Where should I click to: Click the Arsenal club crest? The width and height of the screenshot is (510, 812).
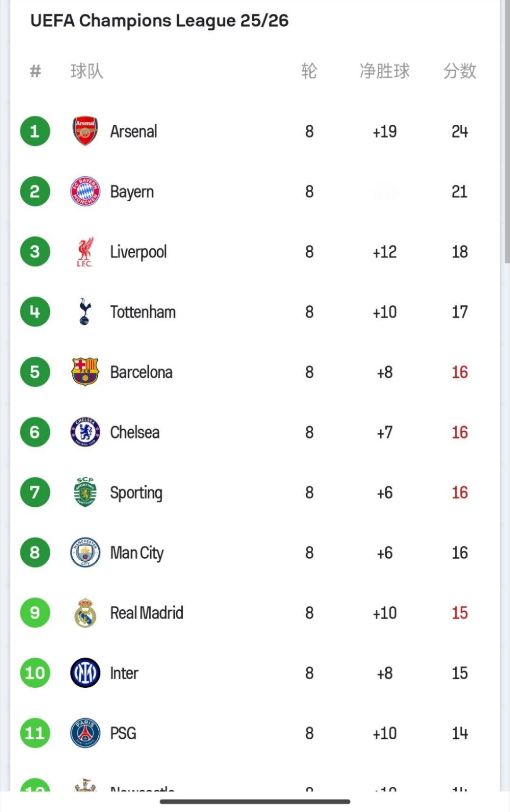coord(85,131)
